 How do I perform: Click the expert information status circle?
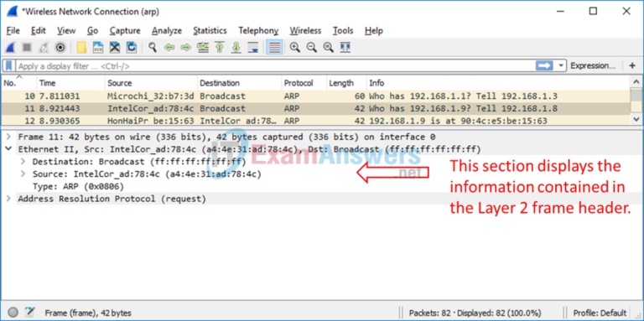tap(13, 312)
